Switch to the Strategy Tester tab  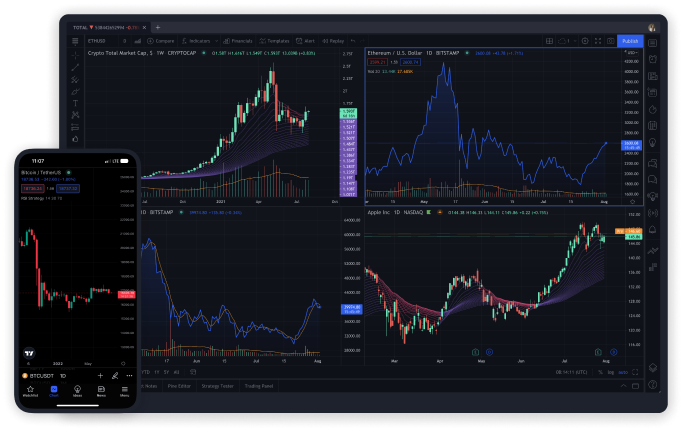(x=217, y=386)
